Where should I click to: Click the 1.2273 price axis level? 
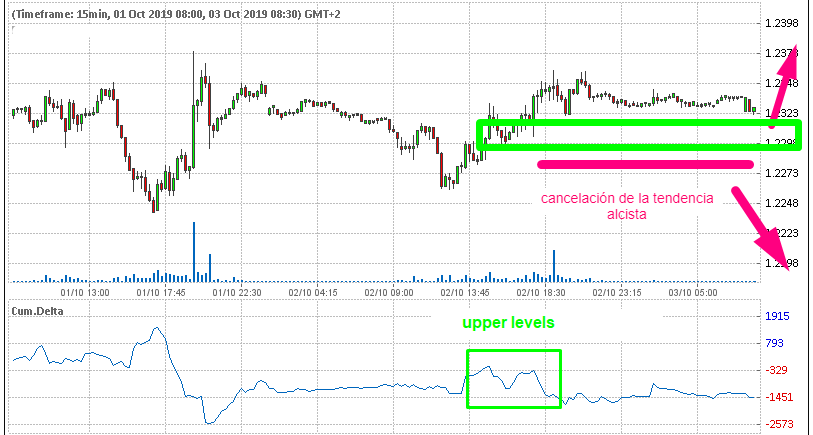point(783,173)
